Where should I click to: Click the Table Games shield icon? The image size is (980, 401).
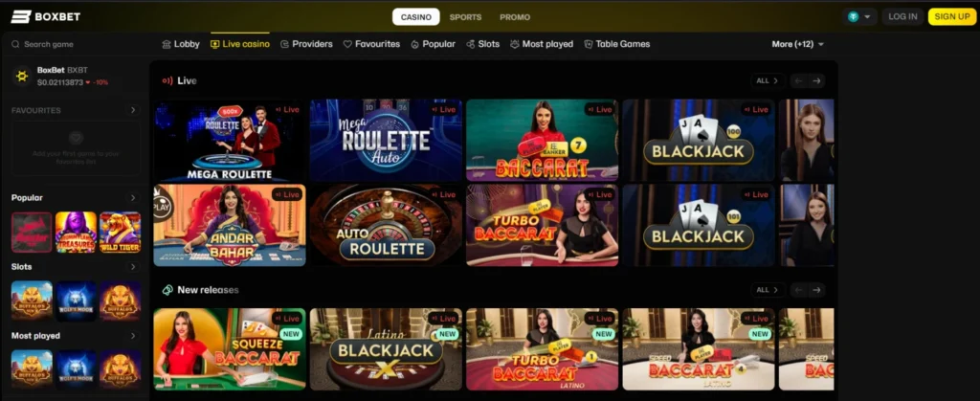pos(589,44)
